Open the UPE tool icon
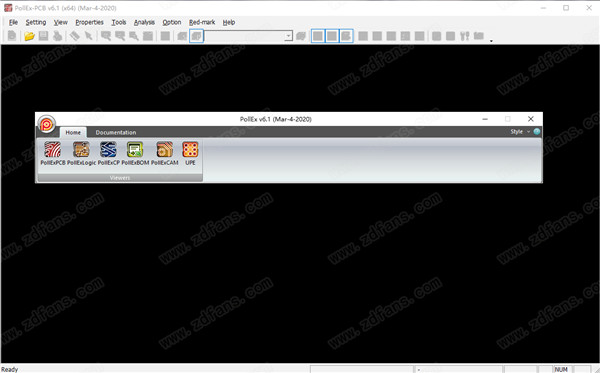 coord(190,153)
